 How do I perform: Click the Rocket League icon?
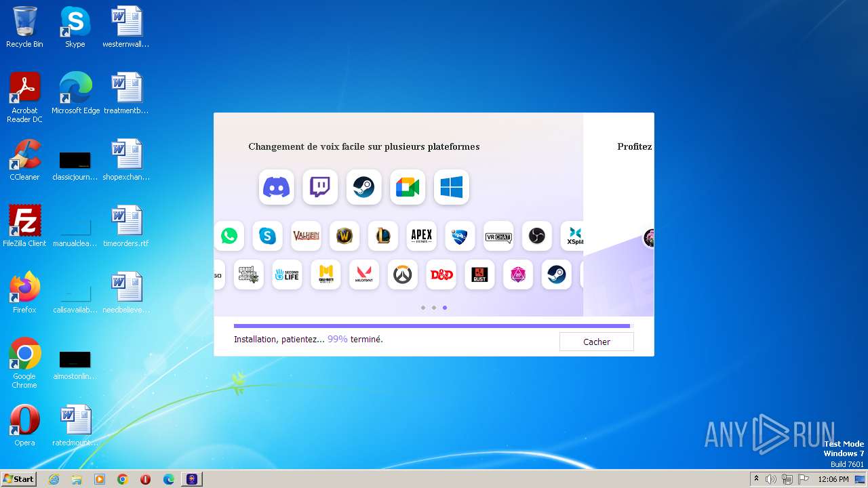click(x=460, y=236)
